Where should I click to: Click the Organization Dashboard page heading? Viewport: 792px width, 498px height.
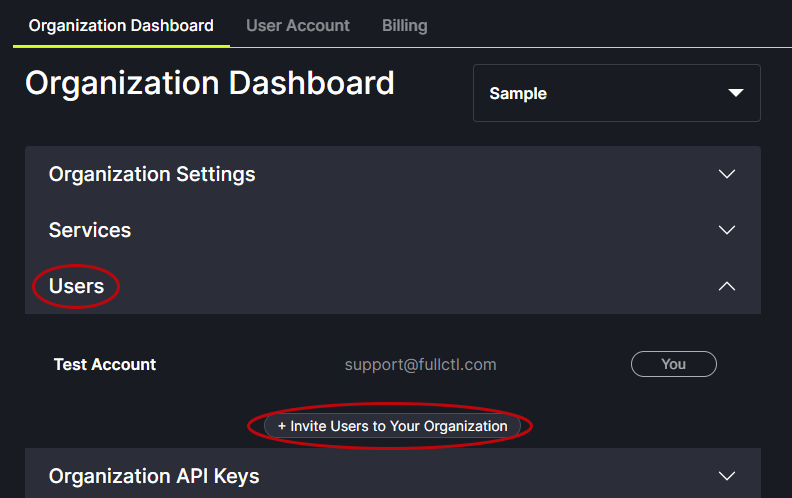210,83
